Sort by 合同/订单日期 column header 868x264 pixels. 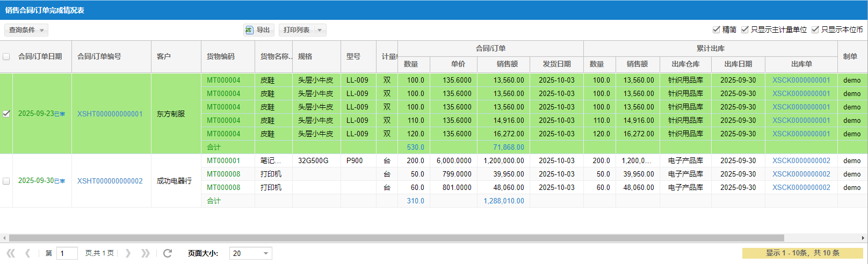pos(40,56)
